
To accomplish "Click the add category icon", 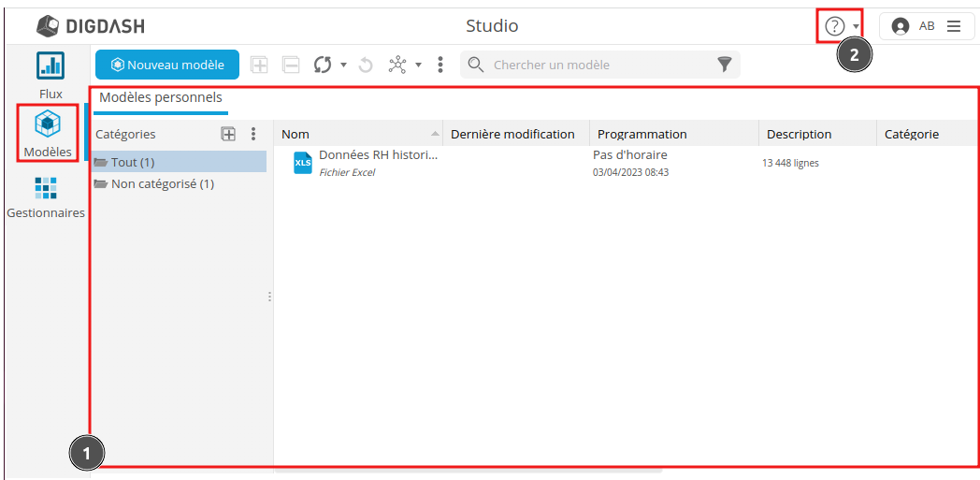I will point(228,134).
